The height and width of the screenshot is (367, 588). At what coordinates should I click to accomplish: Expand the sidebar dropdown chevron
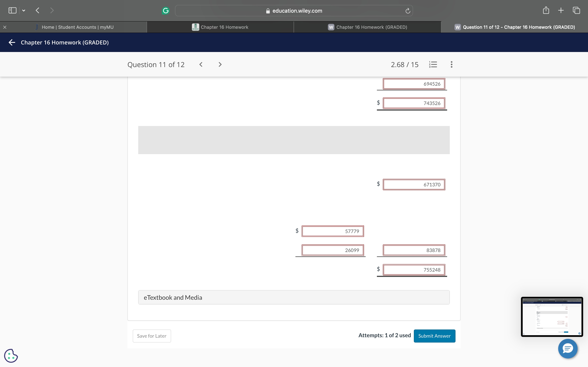(x=23, y=10)
